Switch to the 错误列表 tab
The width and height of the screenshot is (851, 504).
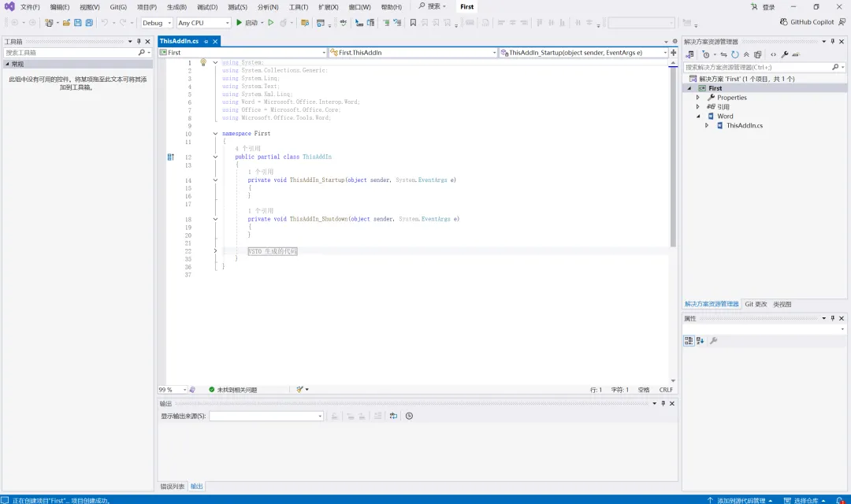(x=172, y=487)
